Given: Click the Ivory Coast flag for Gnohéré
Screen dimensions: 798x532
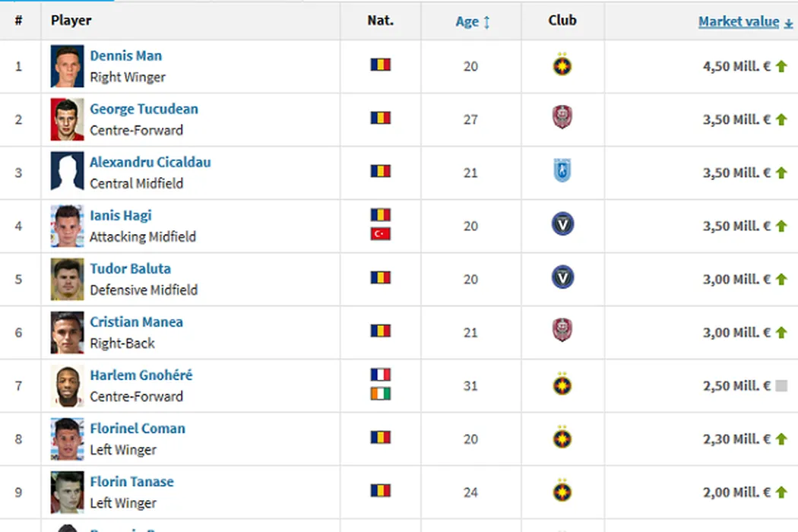Looking at the screenshot, I should [x=380, y=394].
